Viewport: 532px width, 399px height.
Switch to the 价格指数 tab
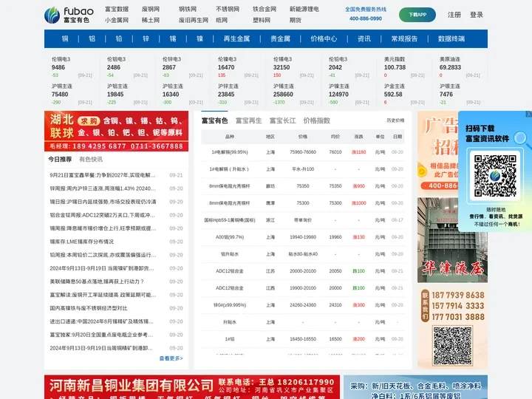tap(316, 120)
